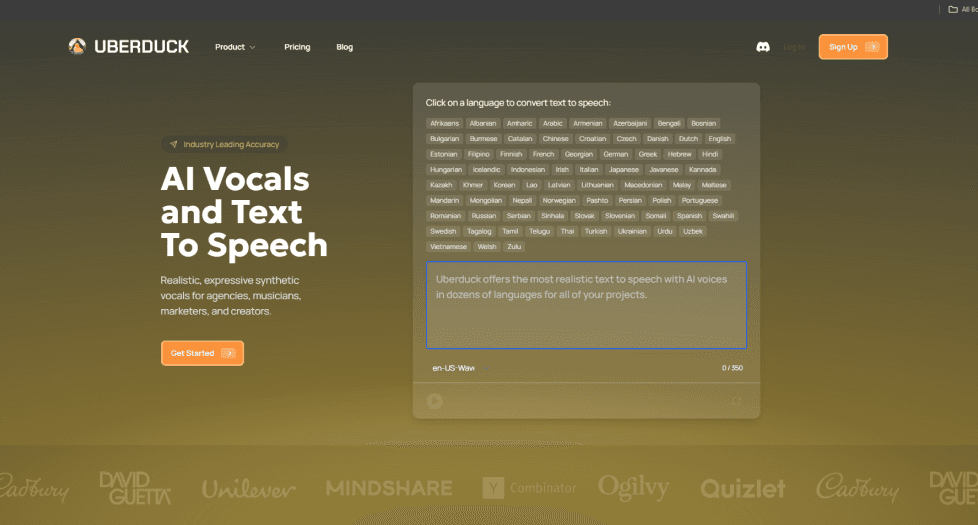Expand the Product dropdown menu

(235, 47)
